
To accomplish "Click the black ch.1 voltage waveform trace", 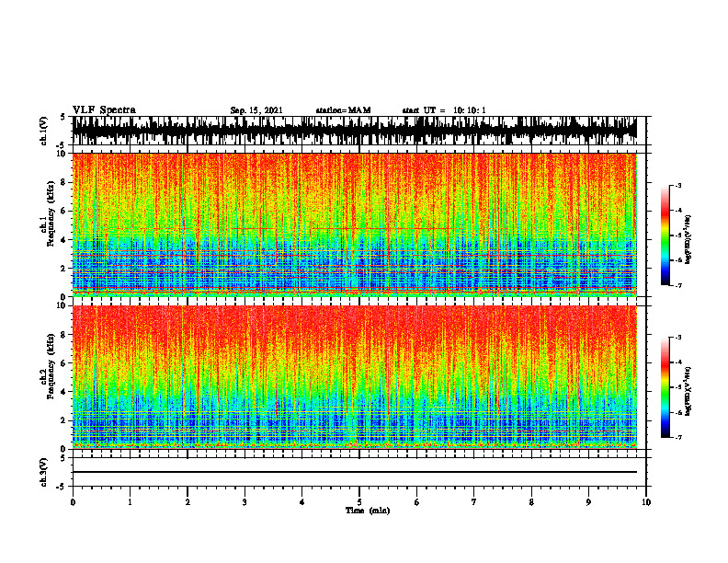I will point(354,131).
